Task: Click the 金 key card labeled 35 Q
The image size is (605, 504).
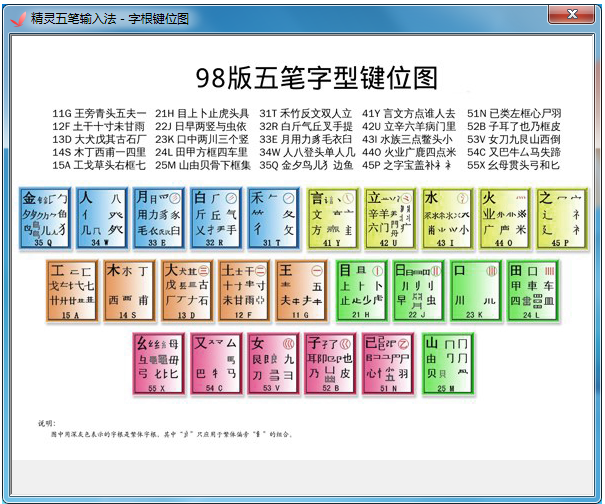Action: pos(45,218)
